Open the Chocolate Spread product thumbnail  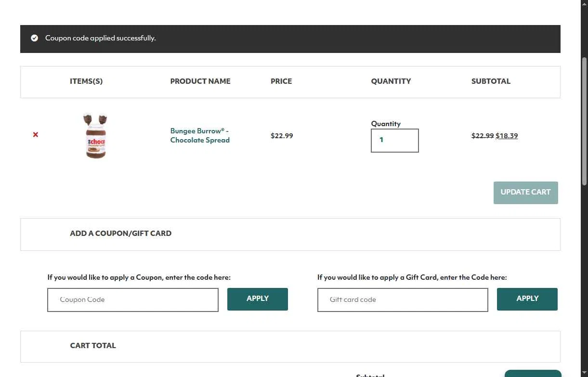(x=95, y=135)
